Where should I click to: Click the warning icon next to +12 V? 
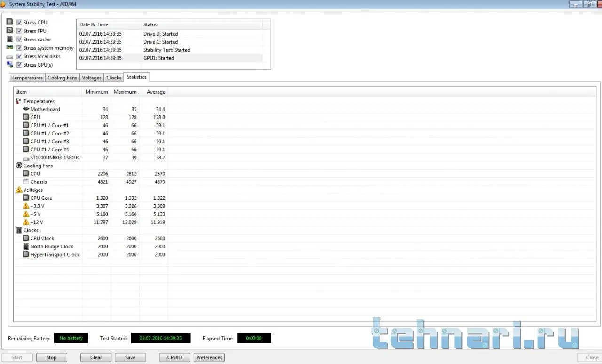(x=26, y=222)
